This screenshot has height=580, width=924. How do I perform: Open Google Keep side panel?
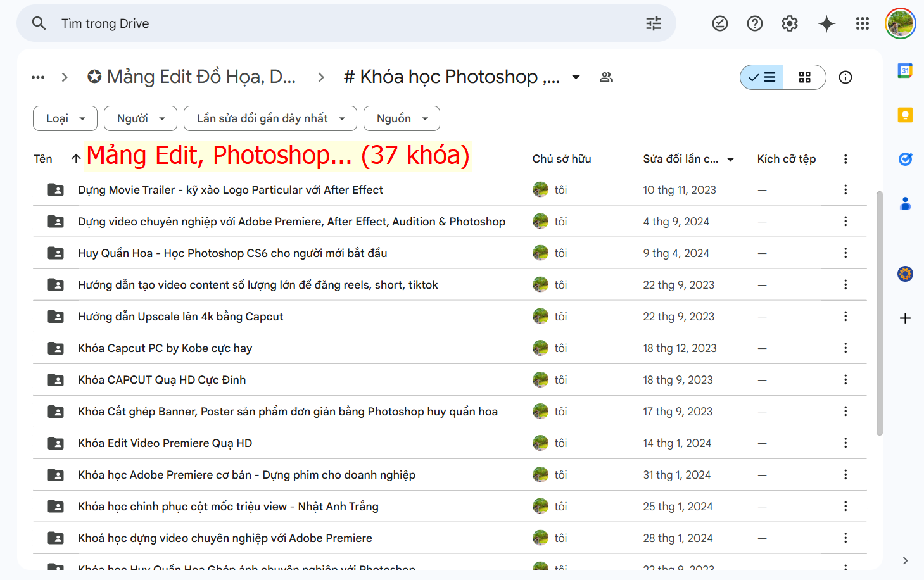(905, 115)
